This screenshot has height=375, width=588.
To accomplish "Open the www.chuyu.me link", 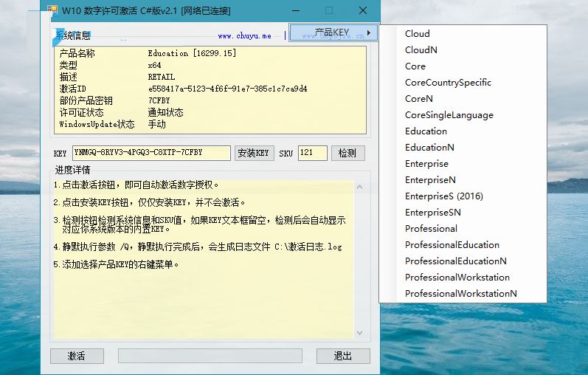I will 244,36.
